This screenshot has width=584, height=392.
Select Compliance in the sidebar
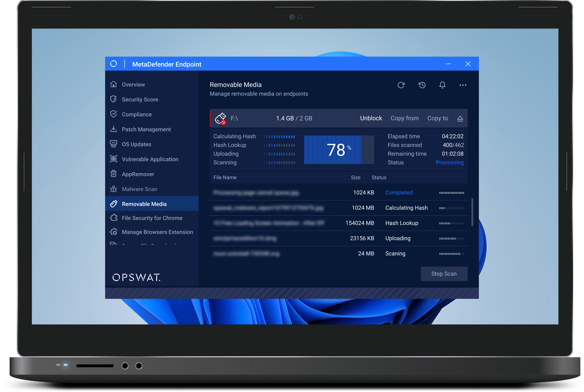click(137, 114)
